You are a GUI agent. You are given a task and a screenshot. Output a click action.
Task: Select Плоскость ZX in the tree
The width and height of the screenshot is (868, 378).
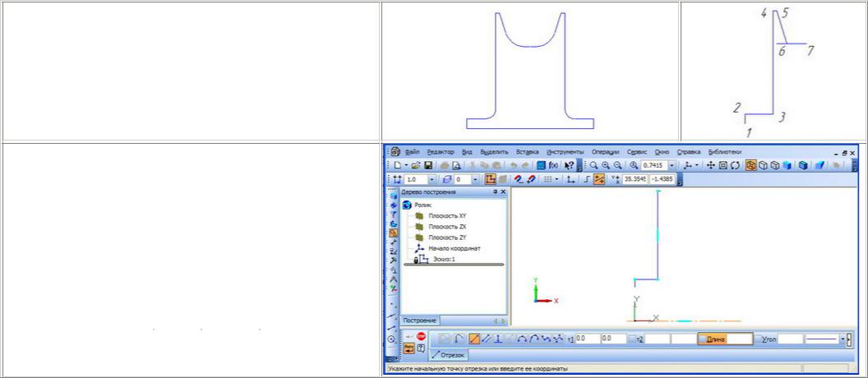(x=447, y=226)
